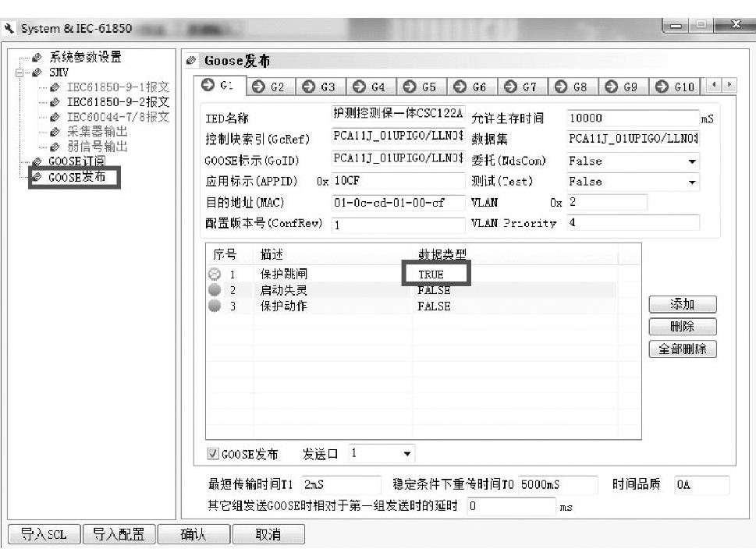Click arrow icon on the G2 tab

point(258,87)
